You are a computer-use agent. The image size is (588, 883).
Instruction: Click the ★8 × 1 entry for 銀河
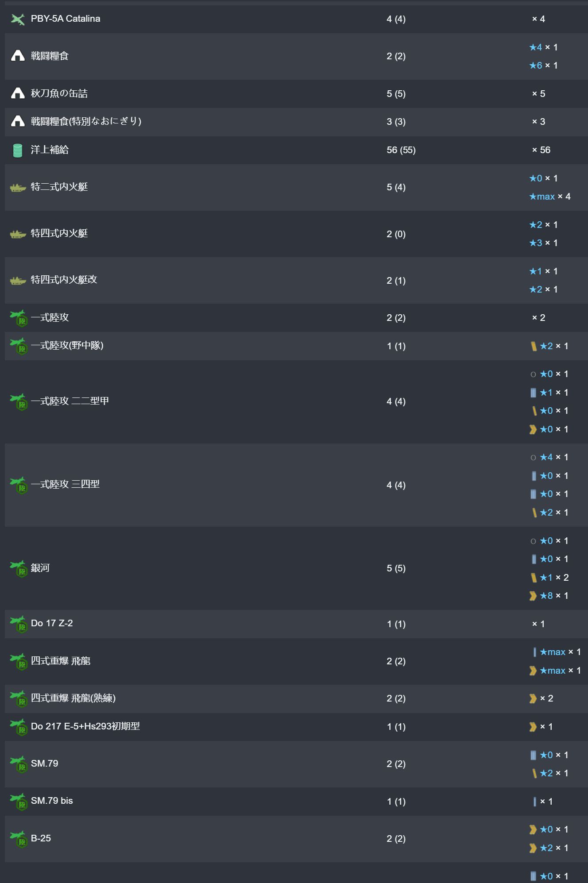click(x=549, y=596)
